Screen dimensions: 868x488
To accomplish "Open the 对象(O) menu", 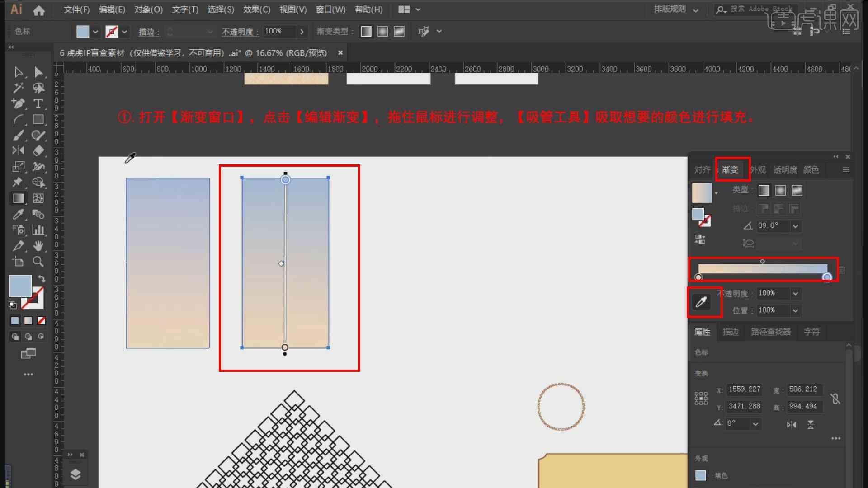I will click(148, 9).
